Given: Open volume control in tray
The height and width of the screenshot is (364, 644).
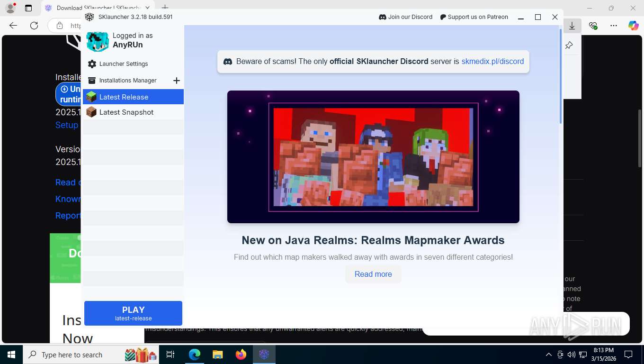Looking at the screenshot, I should pos(572,355).
